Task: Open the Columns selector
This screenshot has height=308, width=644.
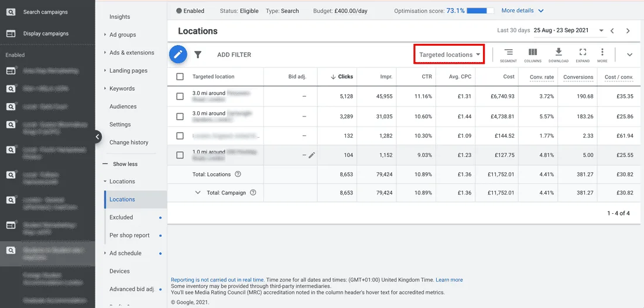Action: click(533, 55)
